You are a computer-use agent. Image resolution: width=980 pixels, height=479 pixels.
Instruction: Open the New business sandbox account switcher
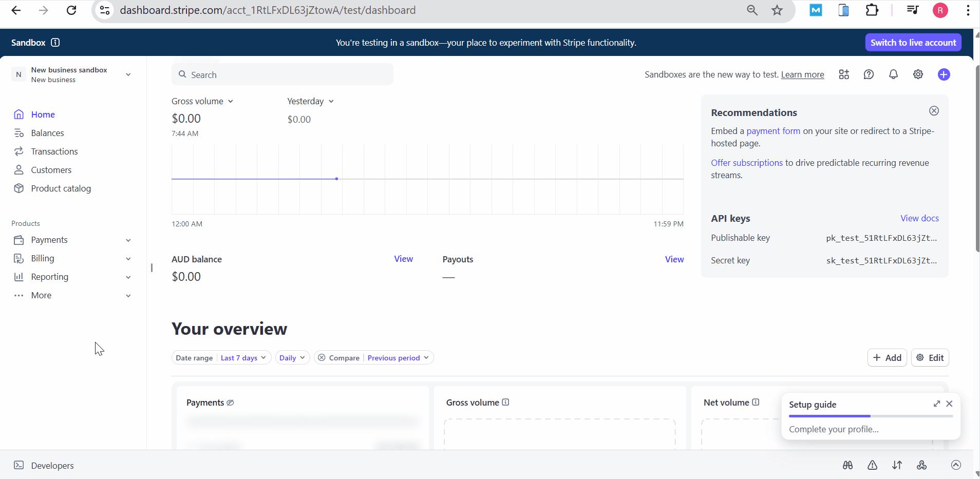point(72,74)
